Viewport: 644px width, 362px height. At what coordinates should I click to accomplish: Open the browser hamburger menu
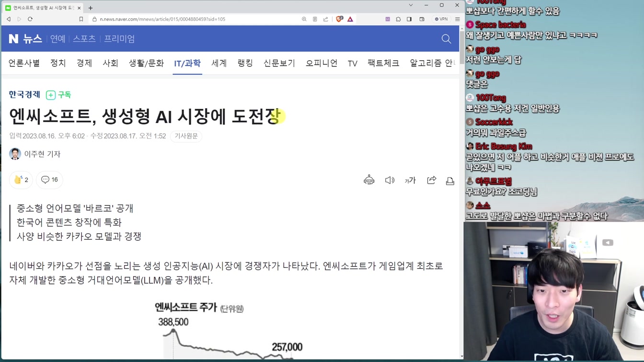click(x=458, y=19)
